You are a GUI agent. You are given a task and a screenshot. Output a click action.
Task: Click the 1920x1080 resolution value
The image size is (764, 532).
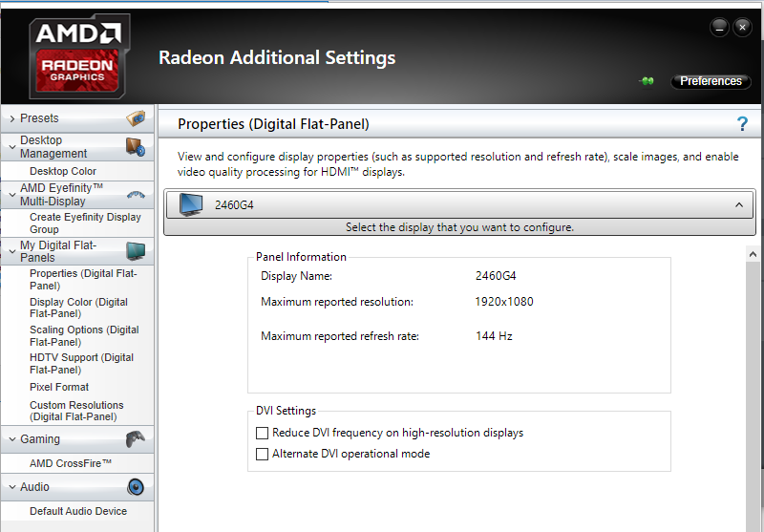point(504,302)
